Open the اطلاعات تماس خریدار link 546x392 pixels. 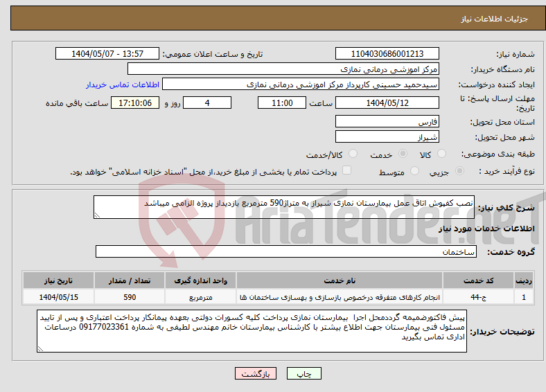coord(123,84)
